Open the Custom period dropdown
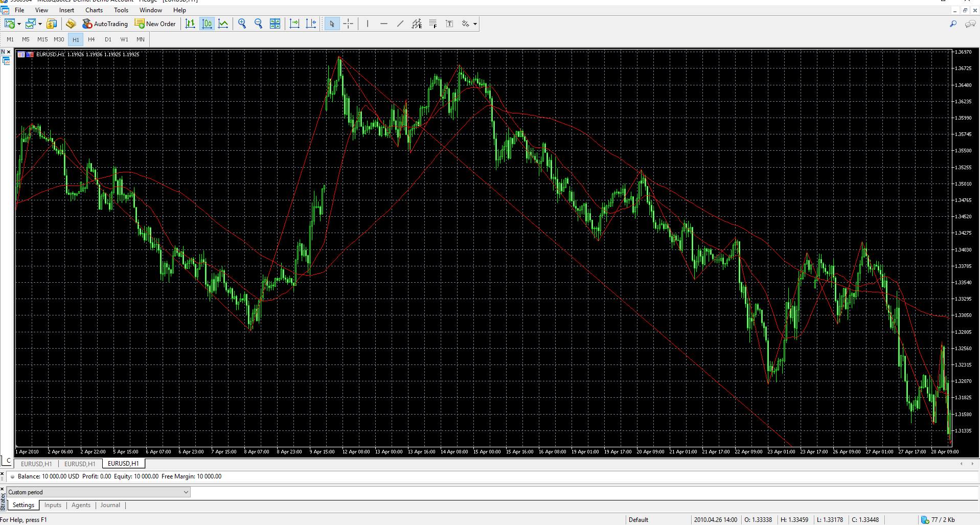 pos(99,492)
